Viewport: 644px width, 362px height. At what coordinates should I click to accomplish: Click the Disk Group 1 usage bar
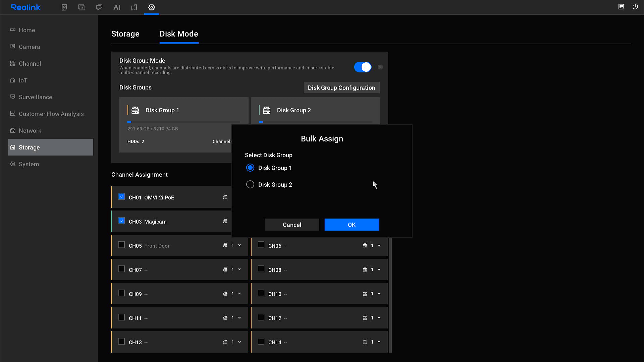[184, 122]
